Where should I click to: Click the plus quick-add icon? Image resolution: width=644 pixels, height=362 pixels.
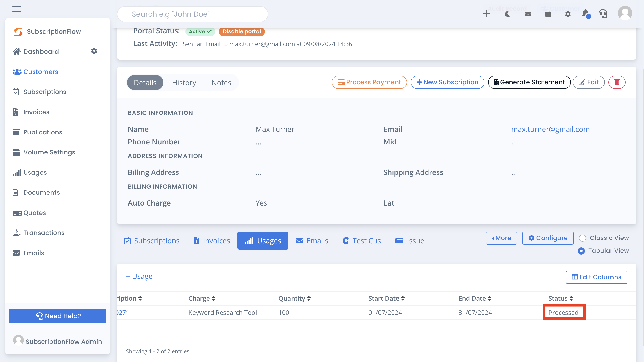pyautogui.click(x=486, y=14)
